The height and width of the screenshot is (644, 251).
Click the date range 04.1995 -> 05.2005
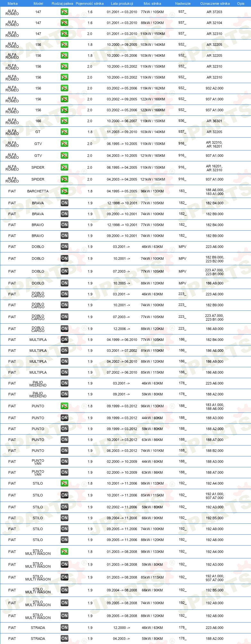click(x=122, y=191)
